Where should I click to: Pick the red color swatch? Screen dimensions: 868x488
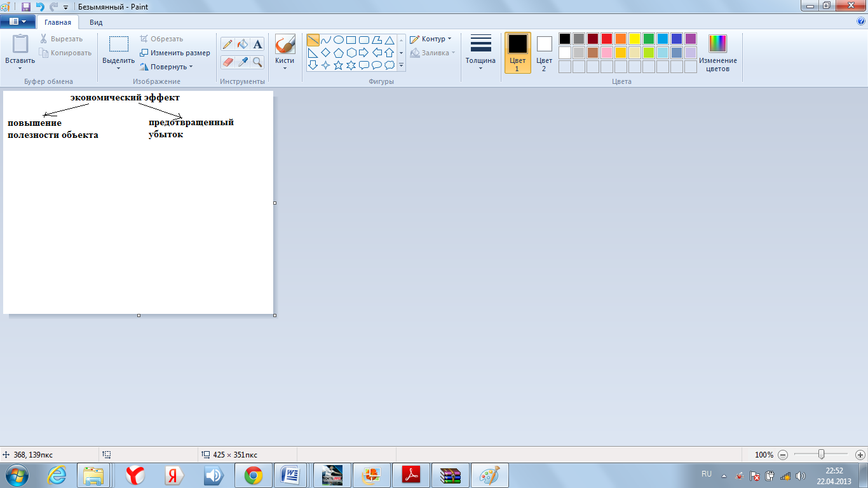(607, 39)
